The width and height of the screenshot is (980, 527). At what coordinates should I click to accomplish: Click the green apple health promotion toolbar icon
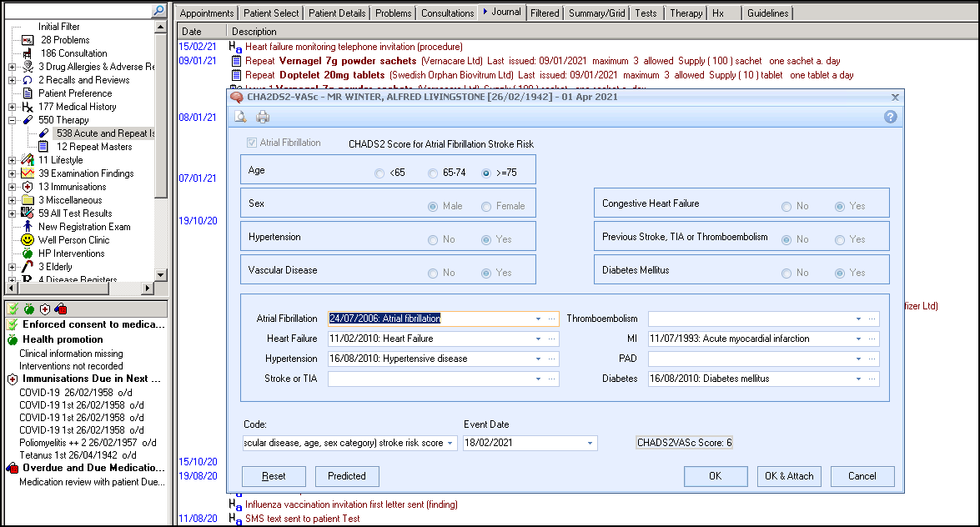[29, 309]
